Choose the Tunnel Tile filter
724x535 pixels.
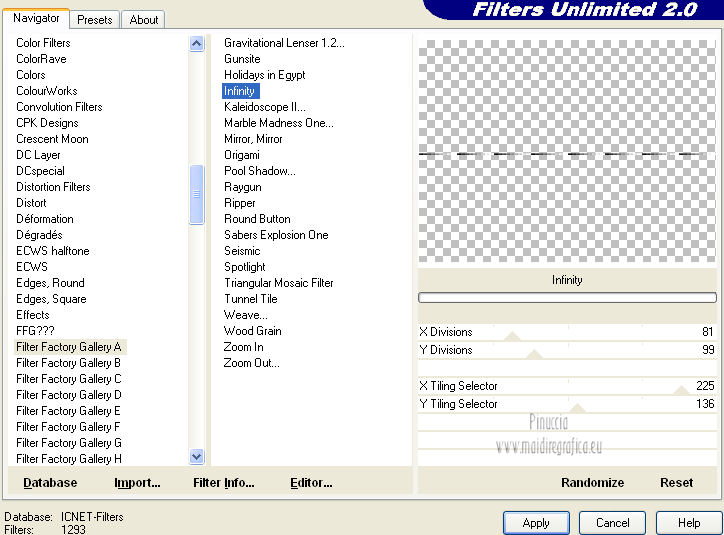251,299
